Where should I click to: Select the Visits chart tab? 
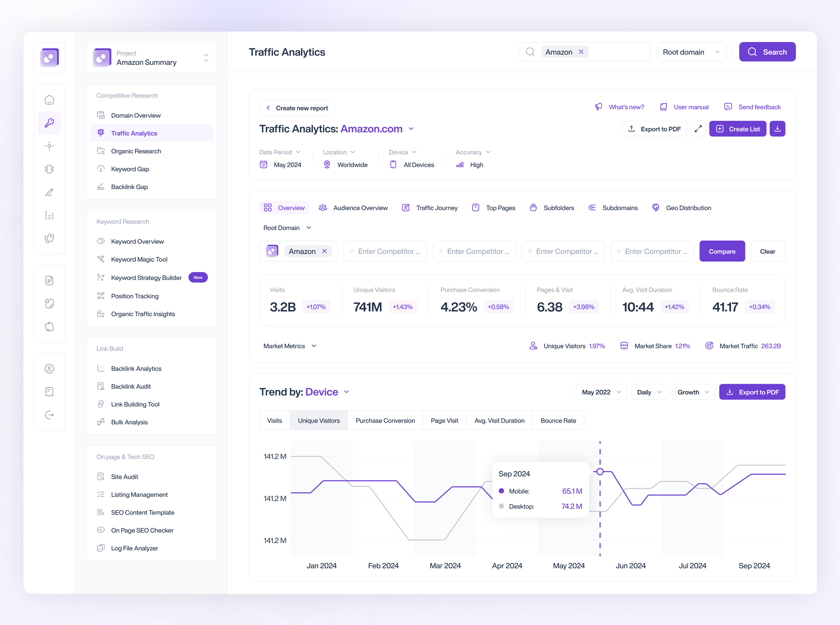(275, 420)
